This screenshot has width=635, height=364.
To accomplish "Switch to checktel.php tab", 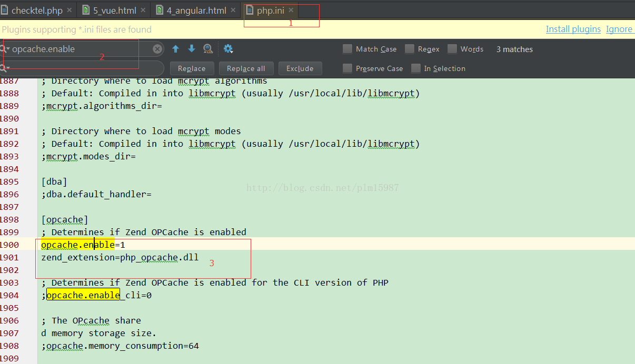I will point(37,10).
